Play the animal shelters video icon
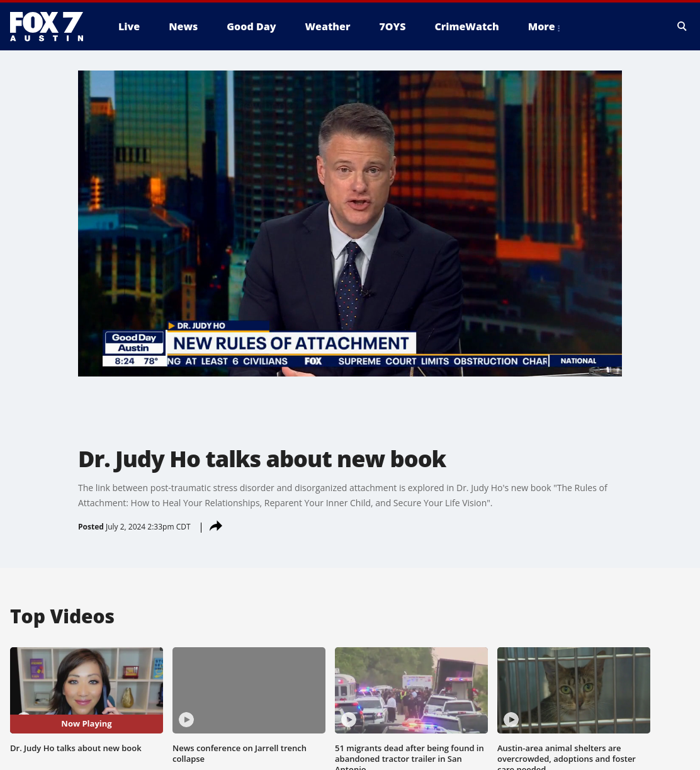 [x=511, y=719]
